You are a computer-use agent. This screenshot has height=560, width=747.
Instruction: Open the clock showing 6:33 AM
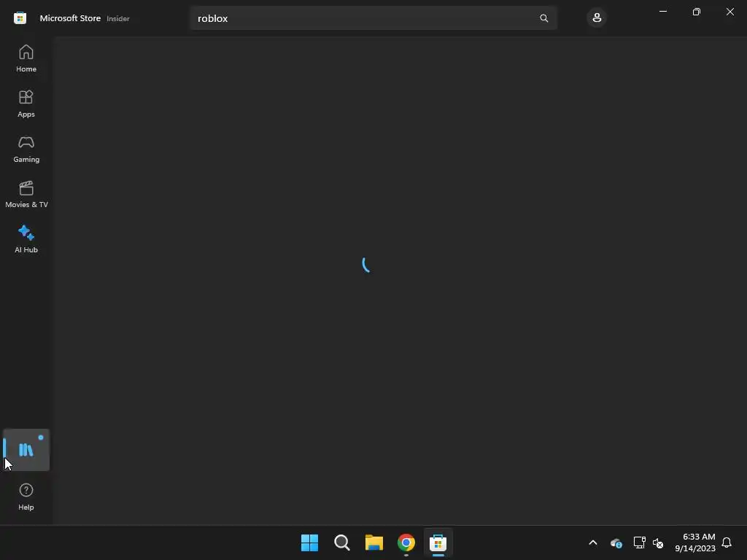point(695,542)
